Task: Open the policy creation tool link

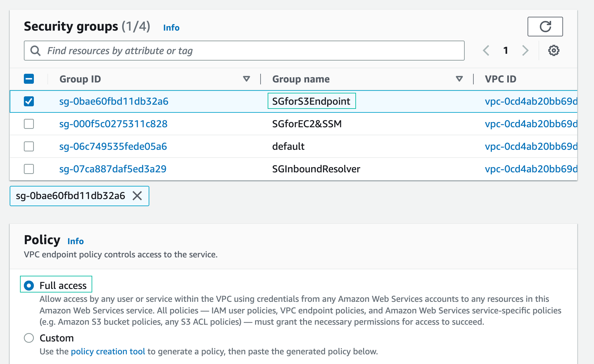Action: [108, 351]
